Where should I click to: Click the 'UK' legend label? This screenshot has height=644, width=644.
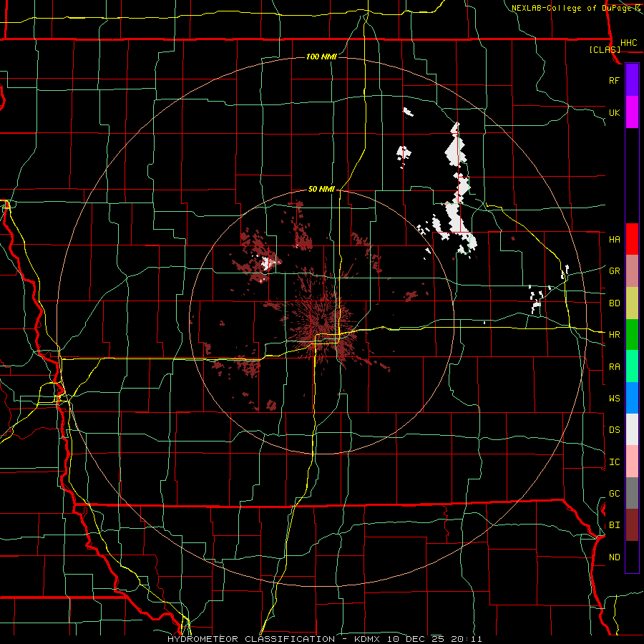click(x=614, y=112)
